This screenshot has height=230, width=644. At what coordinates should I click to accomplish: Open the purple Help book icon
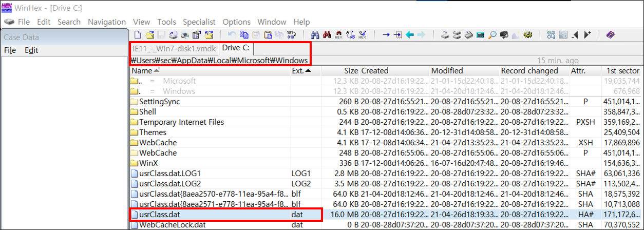(x=610, y=35)
